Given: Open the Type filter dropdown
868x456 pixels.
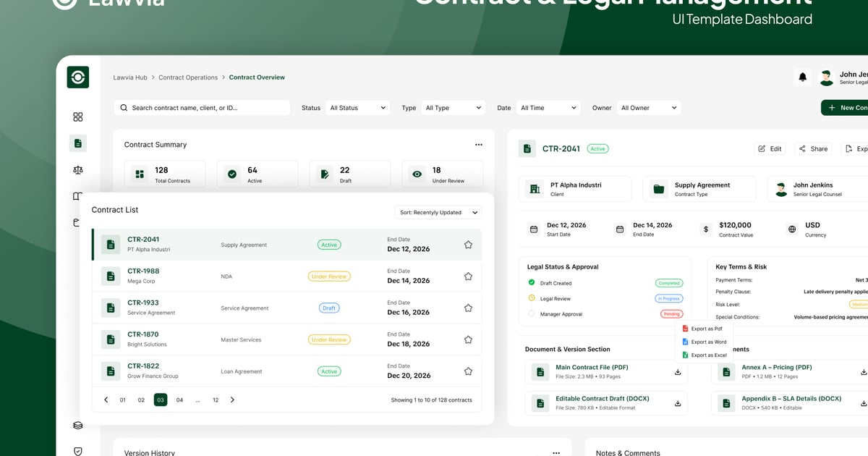Looking at the screenshot, I should coord(453,108).
